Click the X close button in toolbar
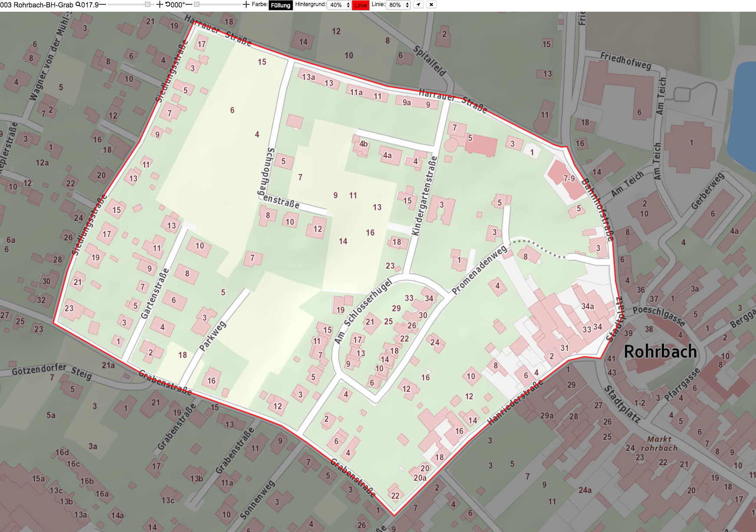Screen dimensions: 756x532 click(x=431, y=4)
